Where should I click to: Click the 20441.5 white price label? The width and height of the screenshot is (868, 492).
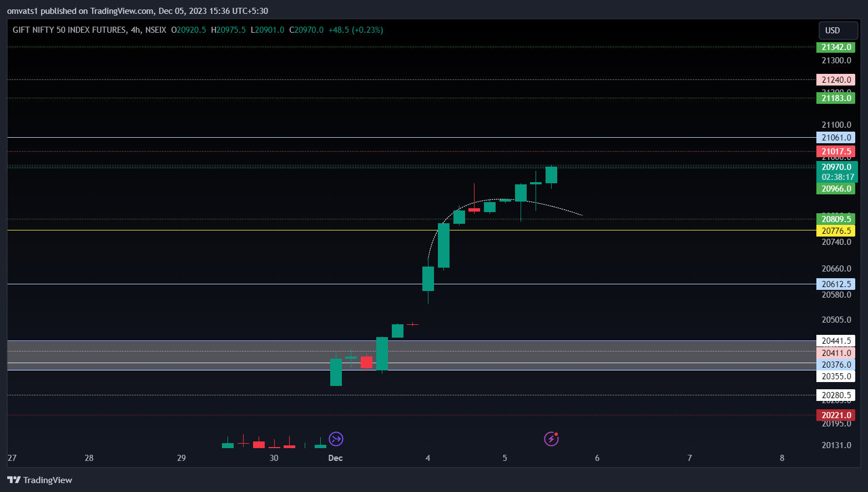coord(836,341)
